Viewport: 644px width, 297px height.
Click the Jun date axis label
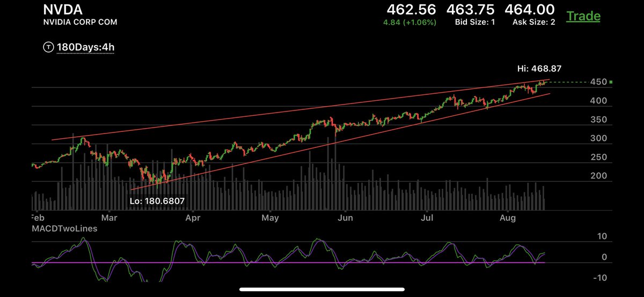[x=346, y=218]
